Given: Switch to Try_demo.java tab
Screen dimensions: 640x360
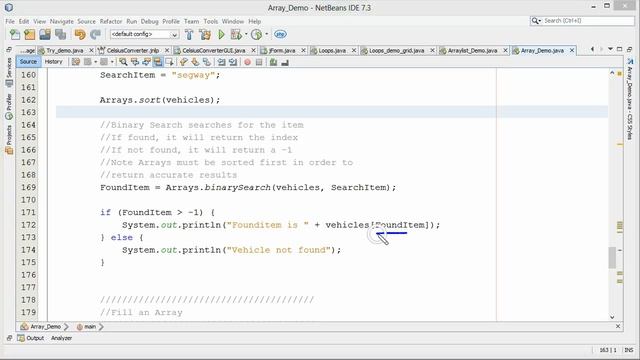Looking at the screenshot, I should click(x=64, y=51).
